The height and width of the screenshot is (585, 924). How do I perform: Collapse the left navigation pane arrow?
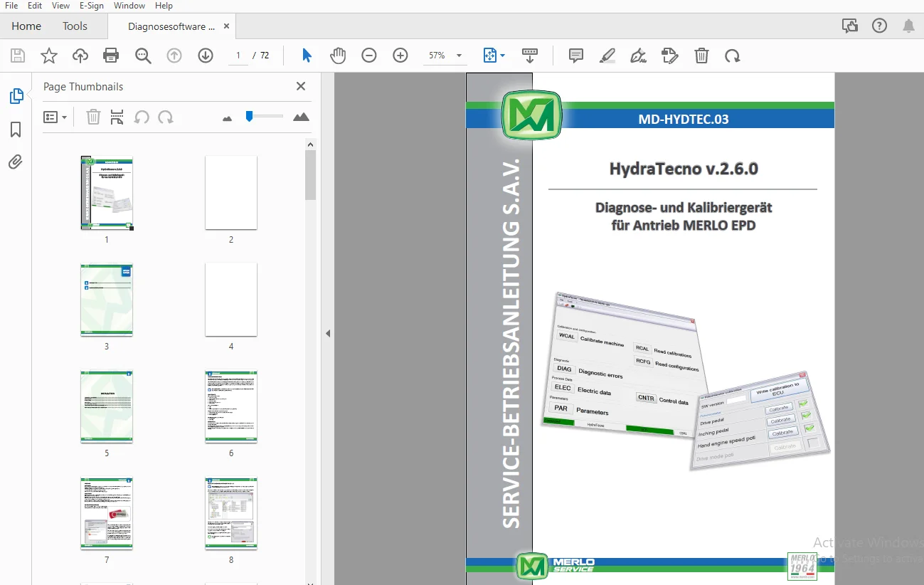tap(328, 333)
